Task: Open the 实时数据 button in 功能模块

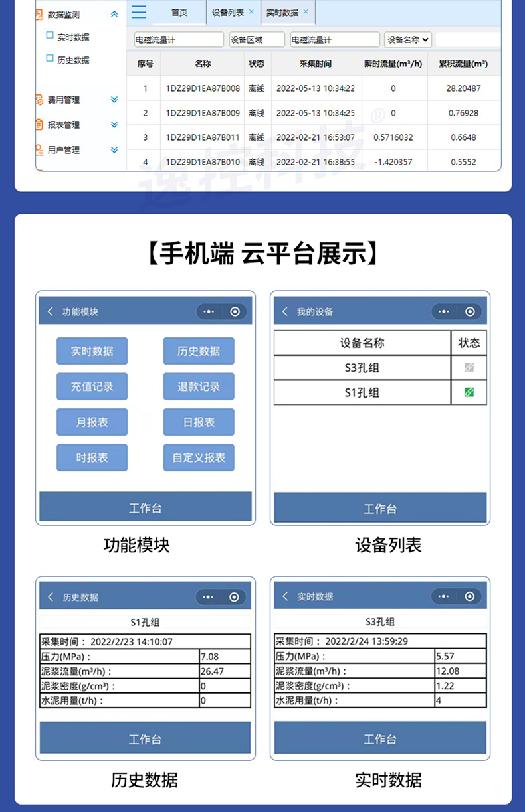Action: coord(92,351)
